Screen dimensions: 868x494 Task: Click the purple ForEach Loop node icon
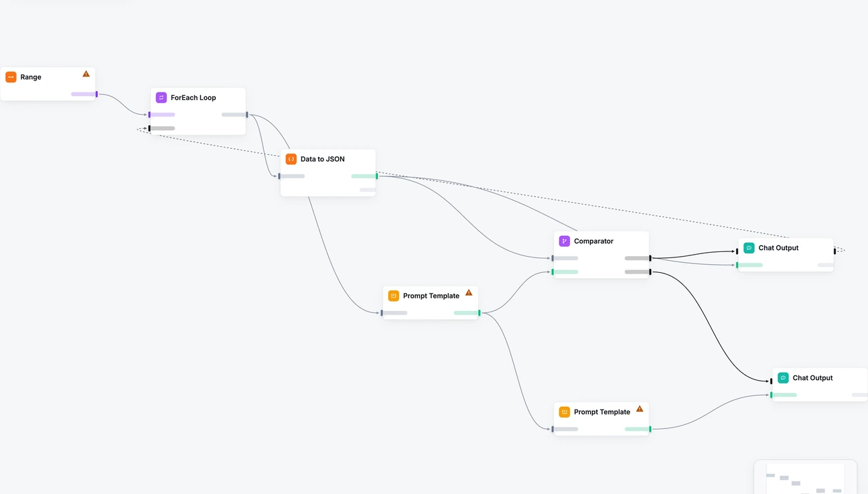[161, 98]
